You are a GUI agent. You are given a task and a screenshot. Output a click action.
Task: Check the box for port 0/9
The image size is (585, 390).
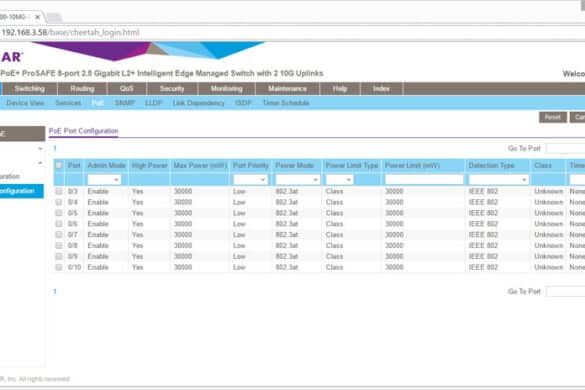click(x=59, y=256)
